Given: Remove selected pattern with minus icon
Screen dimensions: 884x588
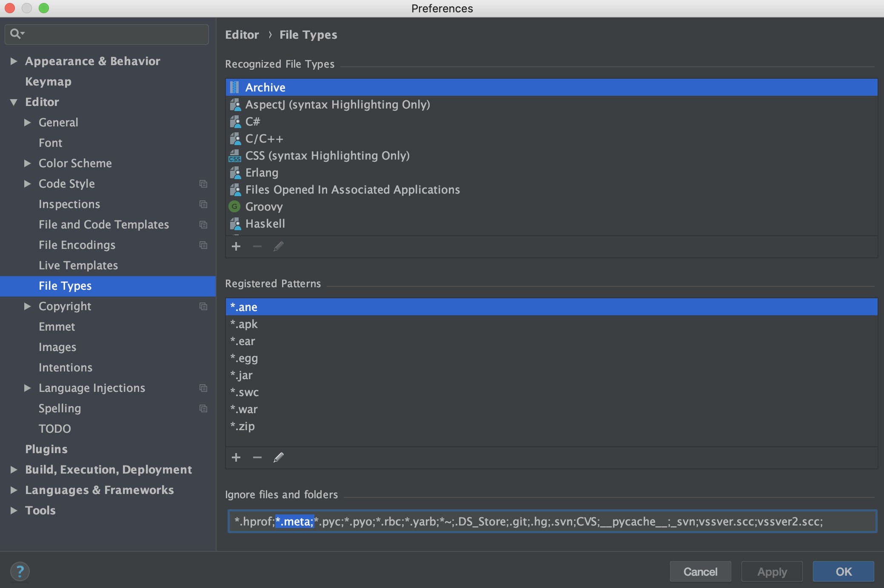Looking at the screenshot, I should (x=257, y=457).
